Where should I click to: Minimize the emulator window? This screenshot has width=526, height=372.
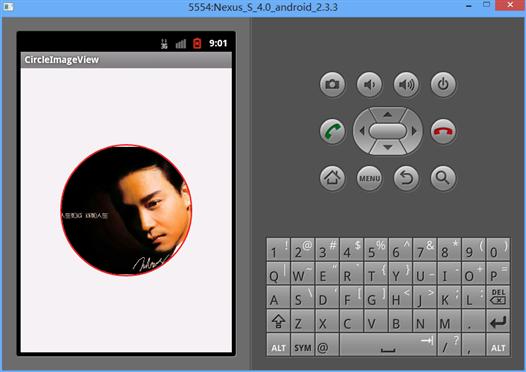point(469,6)
